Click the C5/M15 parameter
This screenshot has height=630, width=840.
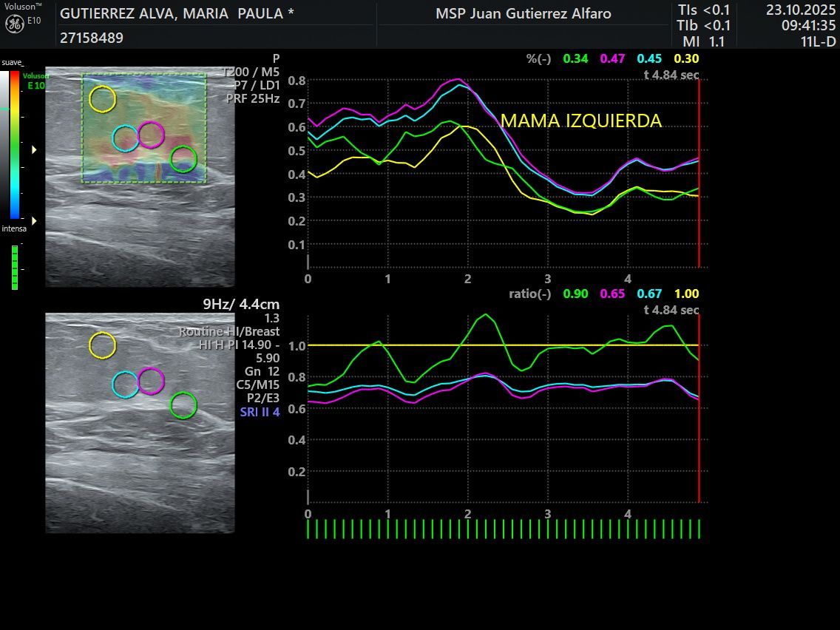(257, 385)
